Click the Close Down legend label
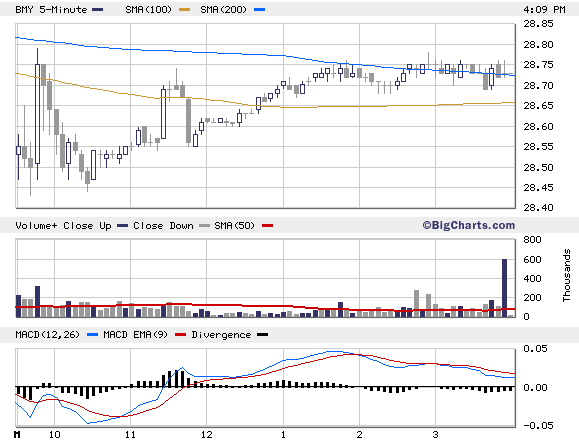This screenshot has height=444, width=579. tap(163, 226)
